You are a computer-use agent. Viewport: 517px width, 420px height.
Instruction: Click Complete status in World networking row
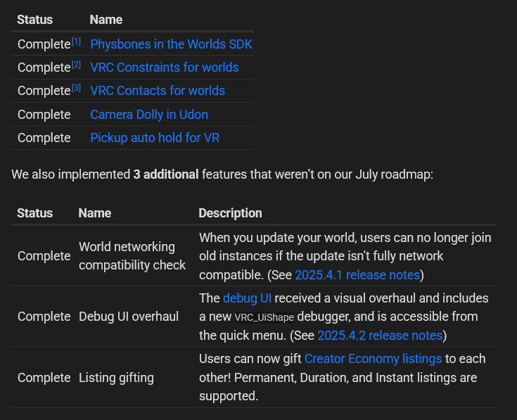[44, 256]
